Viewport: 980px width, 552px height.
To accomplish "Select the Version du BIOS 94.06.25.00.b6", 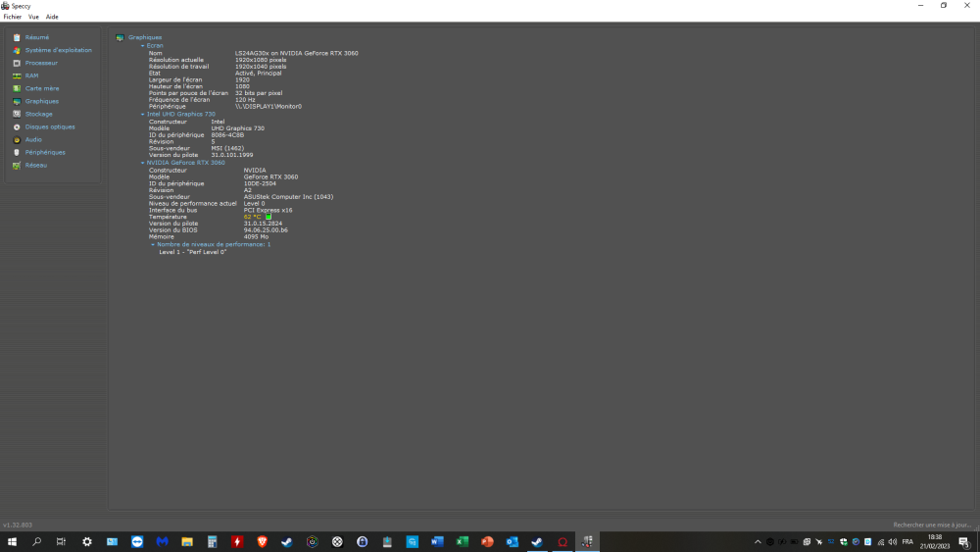I will click(x=266, y=230).
